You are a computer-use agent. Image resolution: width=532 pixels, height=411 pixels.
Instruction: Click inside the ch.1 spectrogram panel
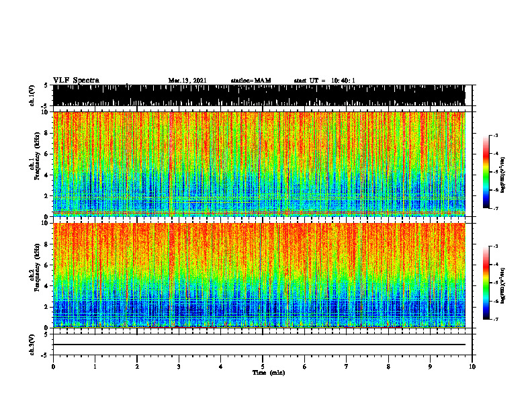coord(259,164)
